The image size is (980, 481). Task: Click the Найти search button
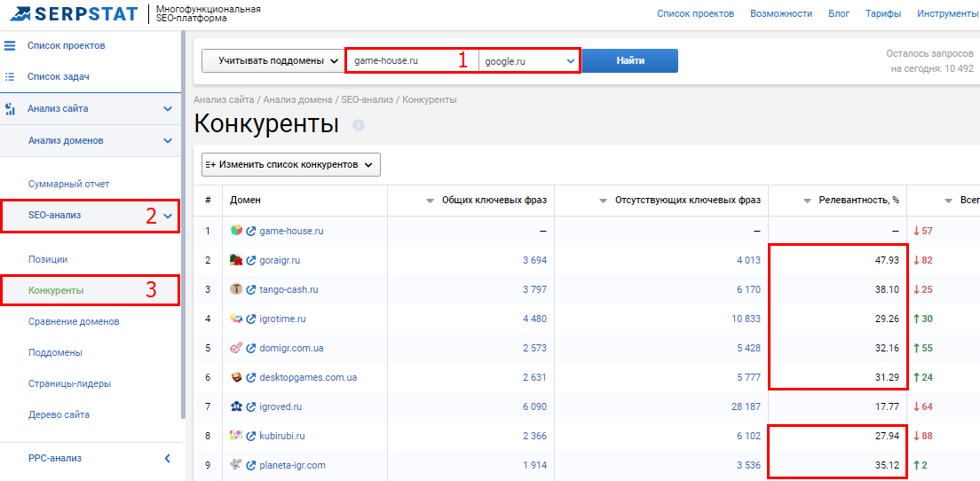point(630,61)
